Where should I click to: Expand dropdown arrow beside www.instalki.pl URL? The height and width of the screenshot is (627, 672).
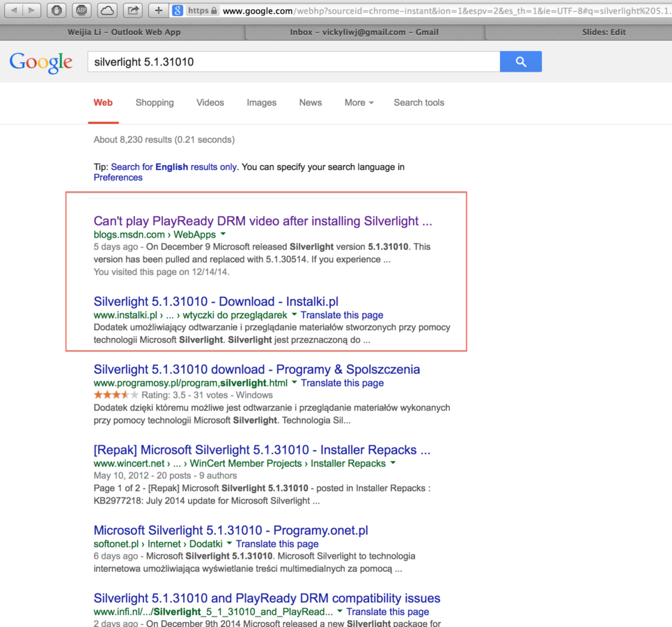coord(294,314)
